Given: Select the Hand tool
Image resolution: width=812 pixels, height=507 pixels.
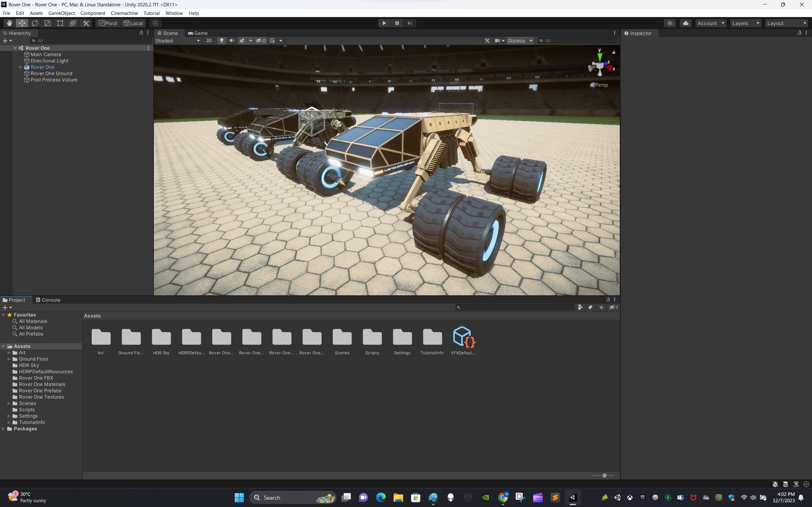Looking at the screenshot, I should click(10, 23).
